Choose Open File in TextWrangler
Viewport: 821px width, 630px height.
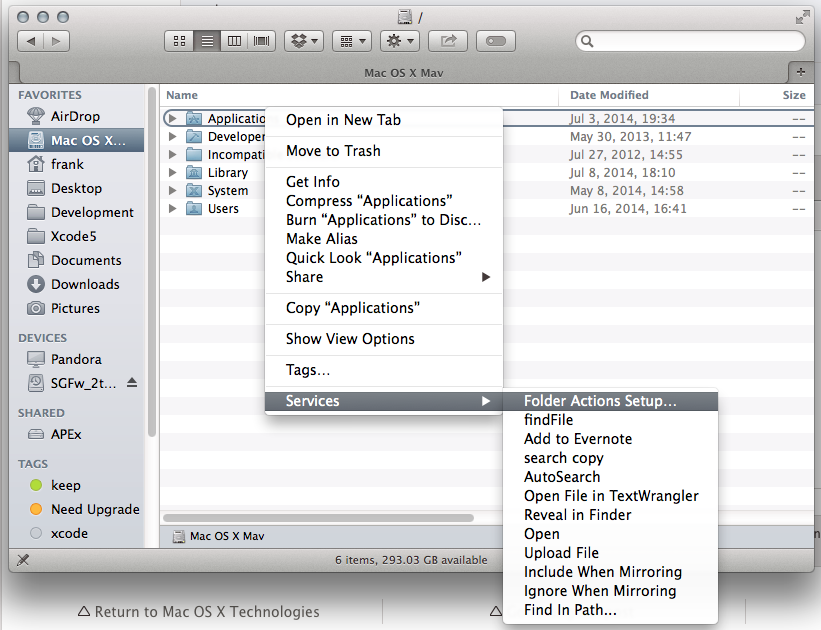tap(610, 496)
